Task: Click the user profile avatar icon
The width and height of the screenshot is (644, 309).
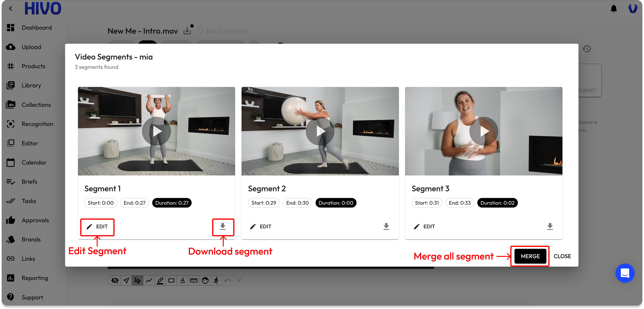Action: pos(633,8)
